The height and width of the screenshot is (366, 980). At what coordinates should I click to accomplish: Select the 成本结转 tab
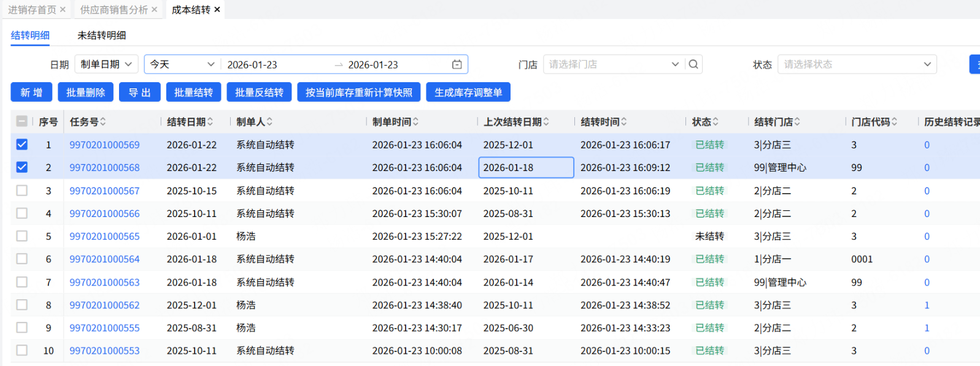tap(191, 10)
